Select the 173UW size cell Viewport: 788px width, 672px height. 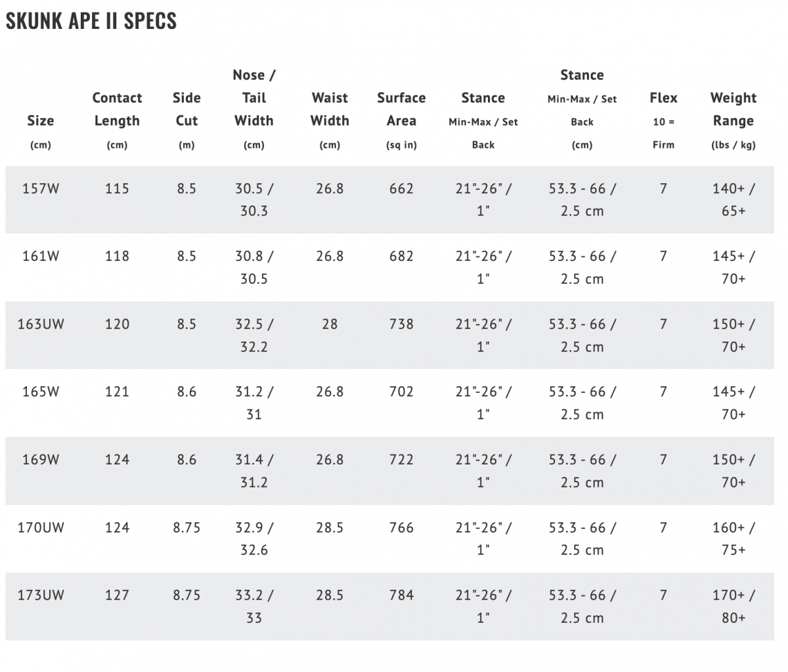coord(41,595)
